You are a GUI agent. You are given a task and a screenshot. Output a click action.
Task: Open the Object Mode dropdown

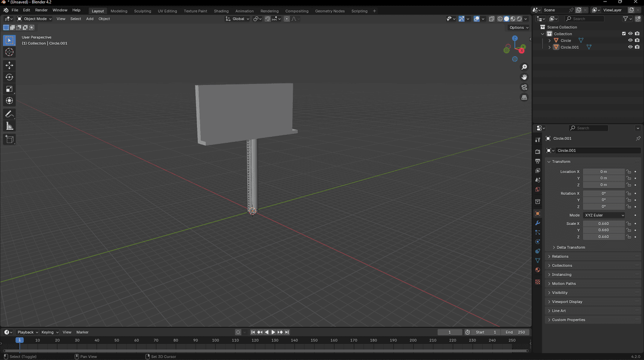point(35,19)
